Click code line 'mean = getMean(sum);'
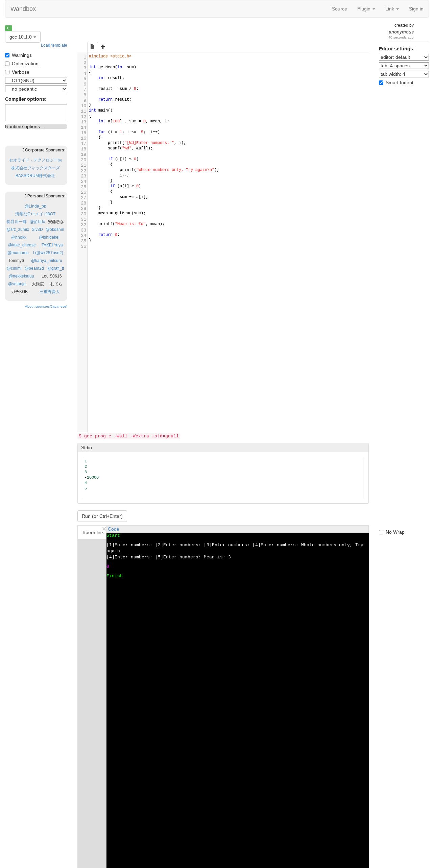 [x=122, y=213]
